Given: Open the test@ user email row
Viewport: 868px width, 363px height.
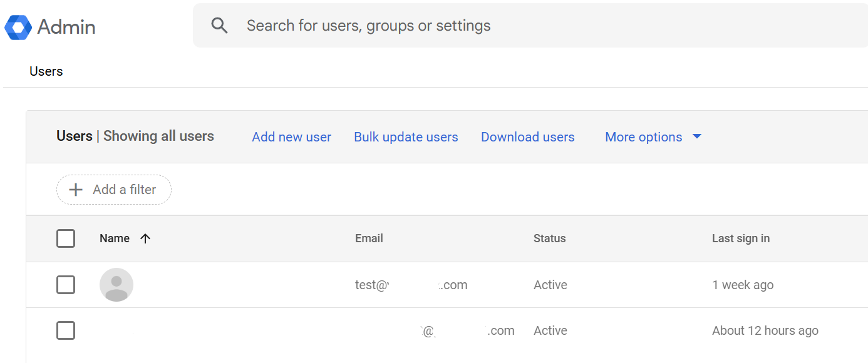Looking at the screenshot, I should [x=411, y=285].
